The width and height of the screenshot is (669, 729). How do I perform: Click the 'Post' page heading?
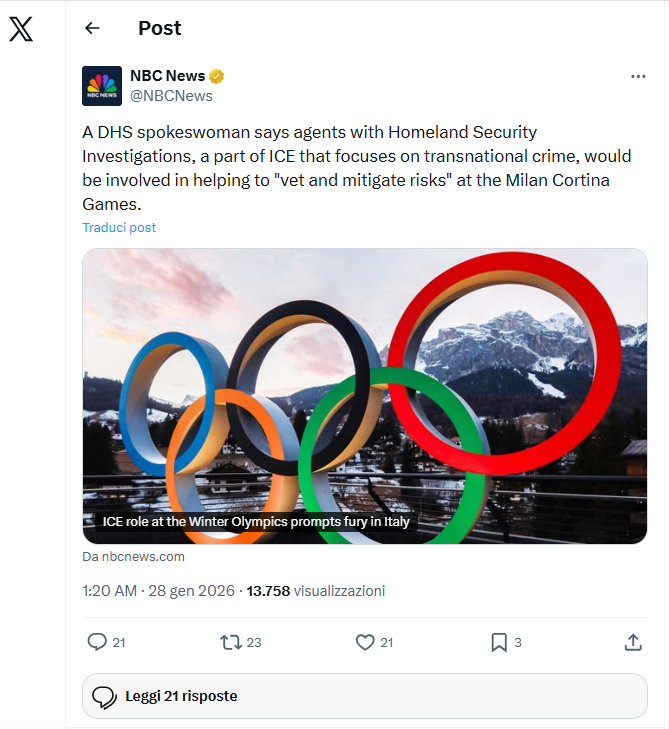tap(160, 28)
